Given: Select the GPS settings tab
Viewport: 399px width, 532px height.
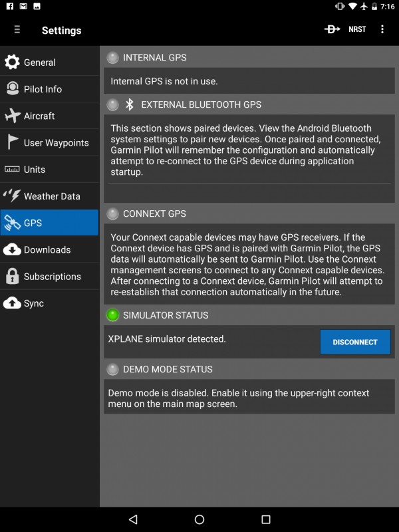Looking at the screenshot, I should point(49,223).
